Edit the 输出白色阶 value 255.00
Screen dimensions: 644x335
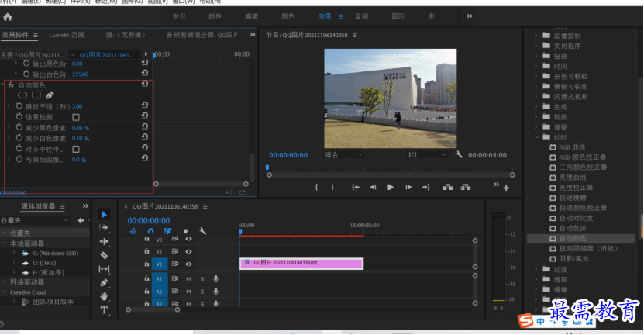[x=80, y=74]
